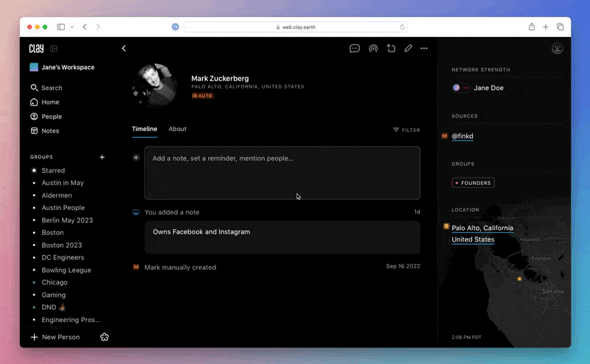Click the chat bubble comment icon
This screenshot has height=364, width=590.
pos(355,49)
